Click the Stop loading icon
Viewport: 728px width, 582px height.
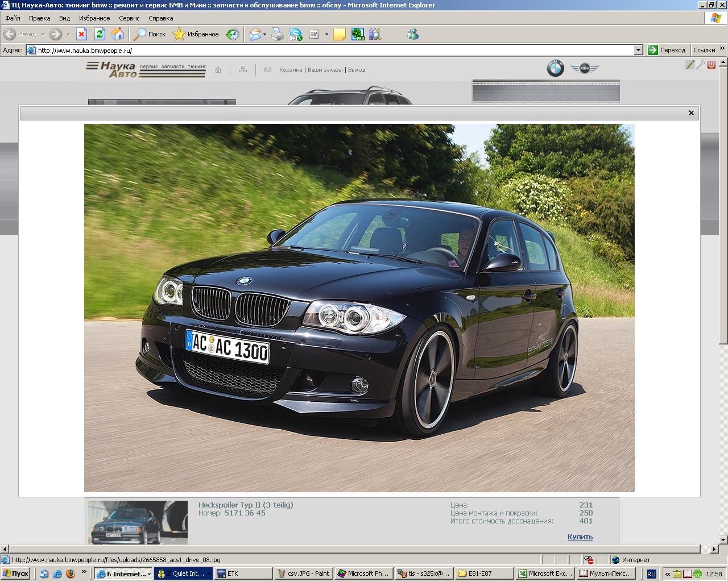pyautogui.click(x=81, y=34)
